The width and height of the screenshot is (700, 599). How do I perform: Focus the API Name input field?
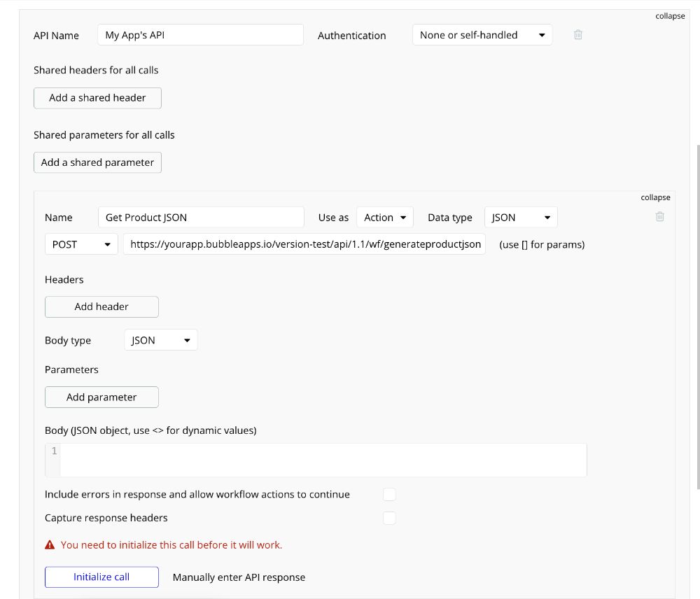[x=200, y=35]
